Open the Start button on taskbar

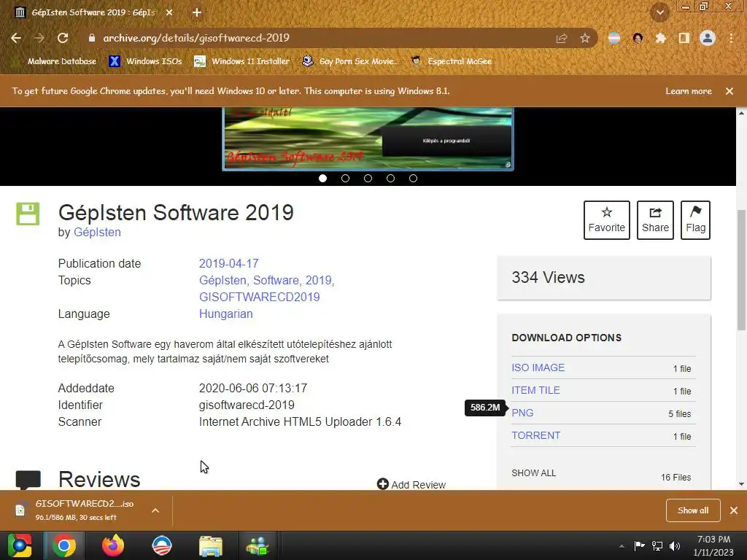[20, 545]
